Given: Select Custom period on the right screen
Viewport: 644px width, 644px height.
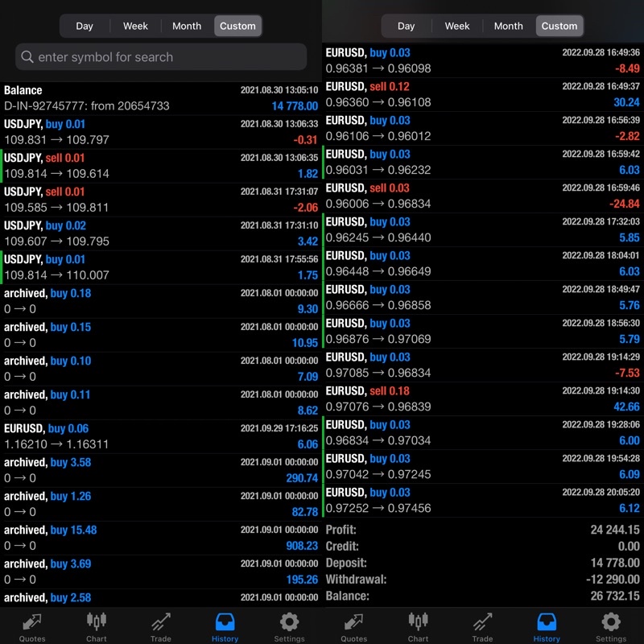Looking at the screenshot, I should (x=559, y=26).
